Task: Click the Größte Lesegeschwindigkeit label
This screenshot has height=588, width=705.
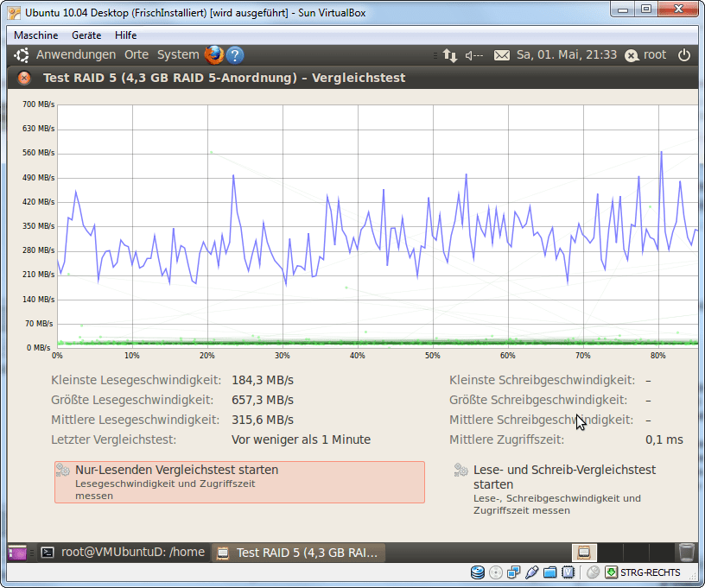Action: point(132,401)
